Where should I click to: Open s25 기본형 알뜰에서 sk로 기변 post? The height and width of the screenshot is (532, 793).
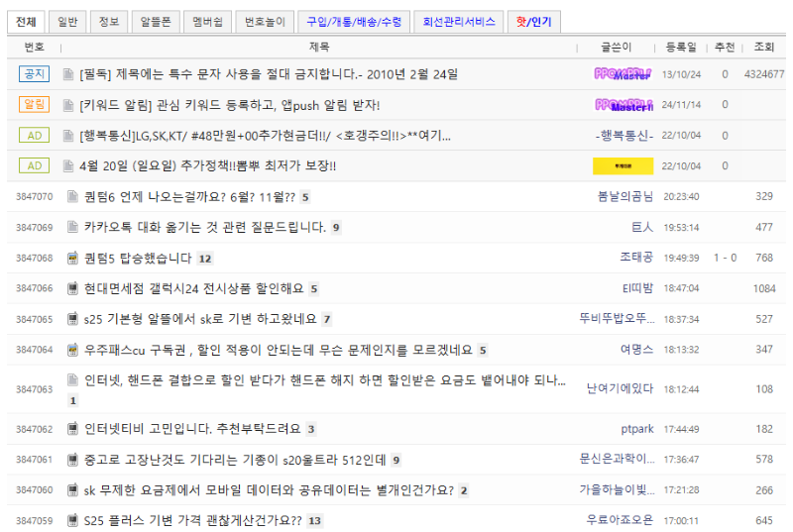point(200,319)
